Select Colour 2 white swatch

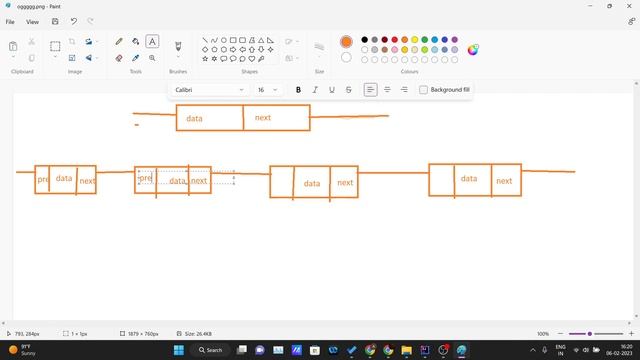[346, 58]
